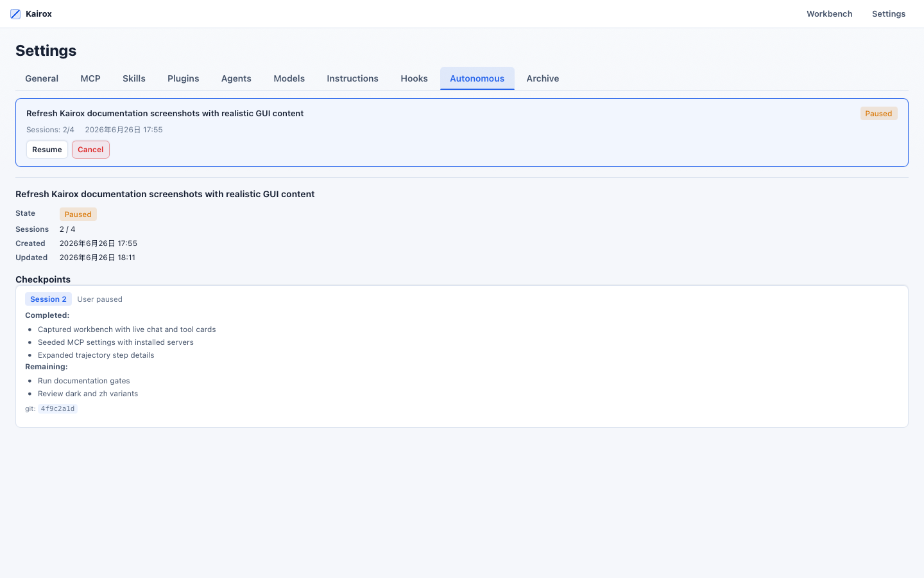Select the Agents tab

[236, 78]
